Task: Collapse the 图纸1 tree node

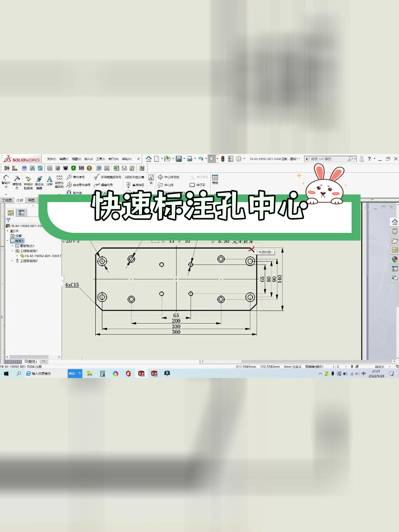Action: 7,241
